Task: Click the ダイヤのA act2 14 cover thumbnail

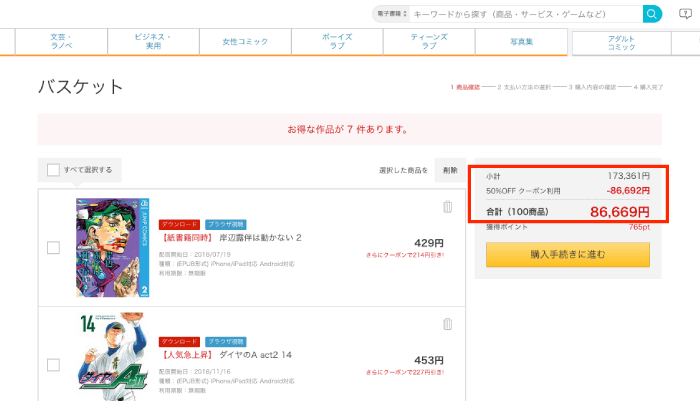Action: pos(111,357)
